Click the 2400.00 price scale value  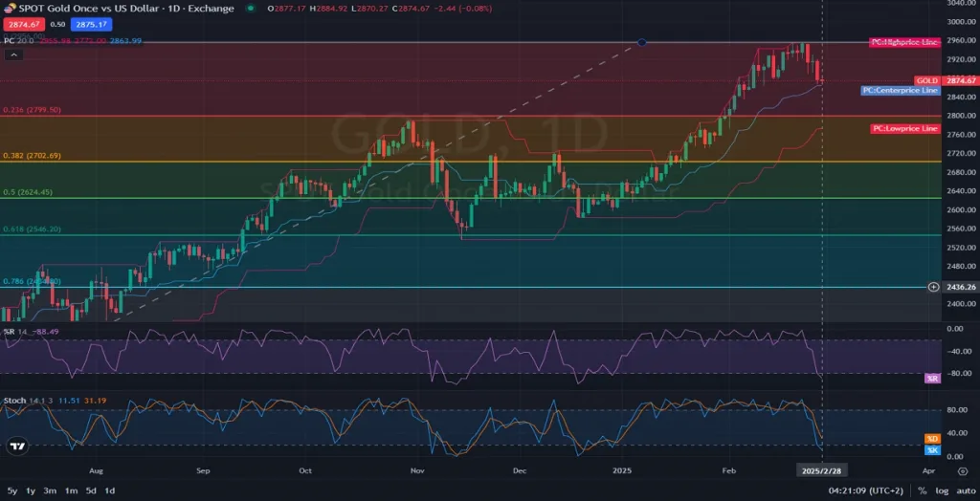(x=961, y=304)
